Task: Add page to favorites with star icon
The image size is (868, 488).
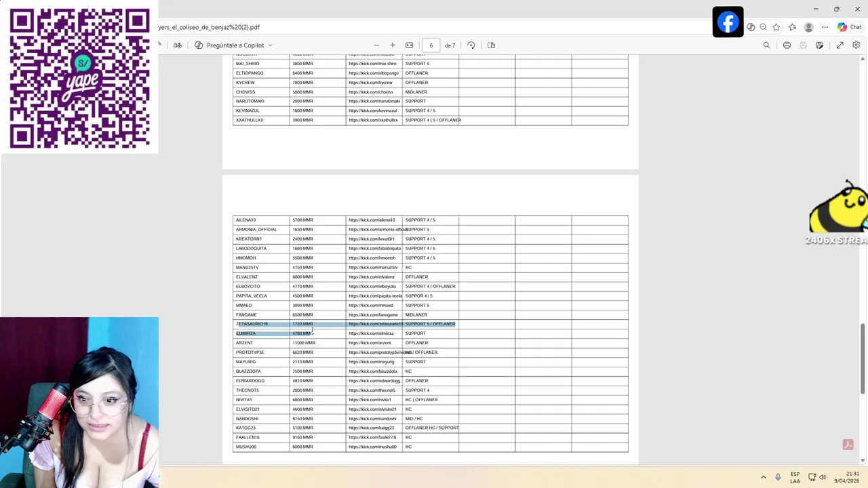Action: pos(776,27)
